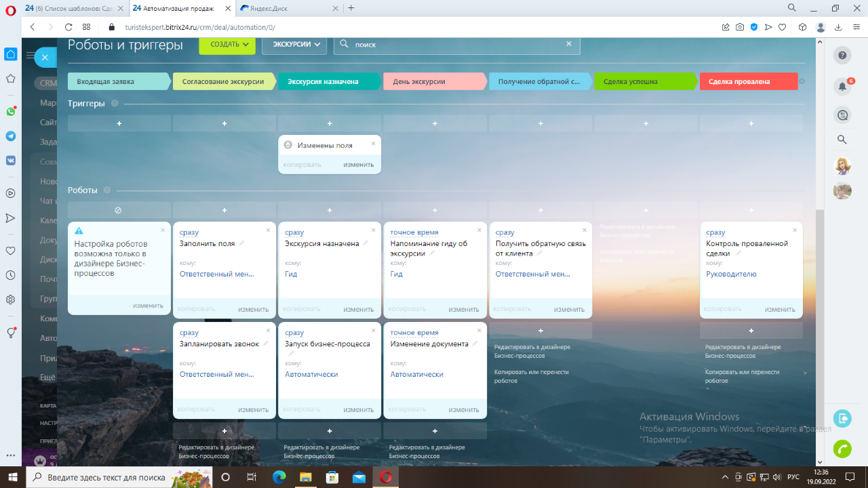Rename the Экскурсия назначена robot with pencil
This screenshot has height=488, width=868.
pyautogui.click(x=366, y=243)
